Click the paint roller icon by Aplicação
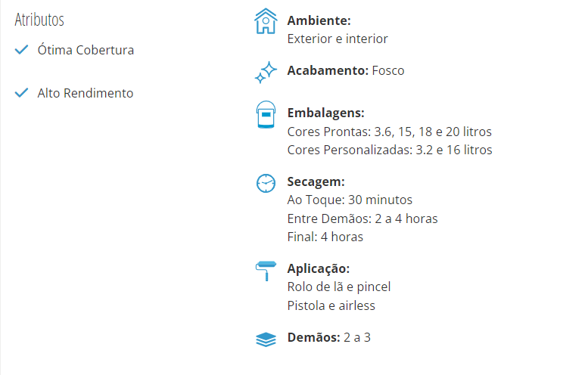The height and width of the screenshot is (375, 588). point(266,271)
